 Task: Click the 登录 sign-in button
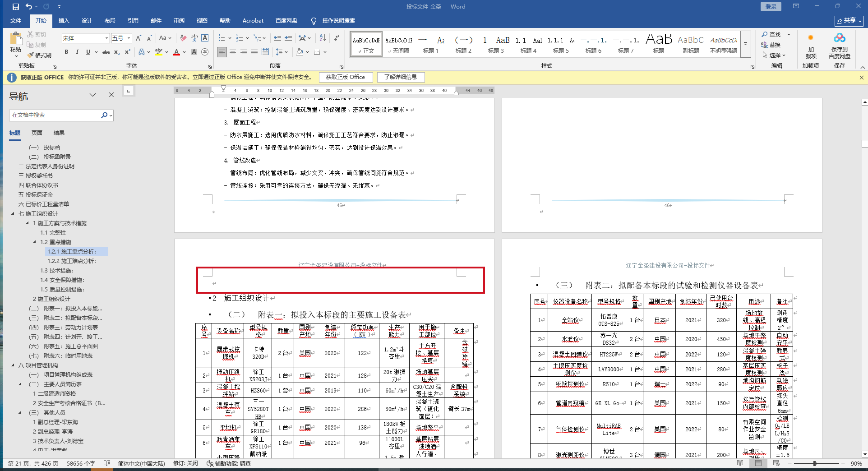coord(771,7)
